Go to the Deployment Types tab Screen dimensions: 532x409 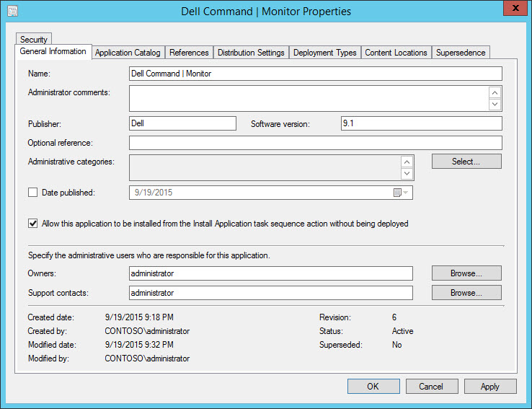324,53
